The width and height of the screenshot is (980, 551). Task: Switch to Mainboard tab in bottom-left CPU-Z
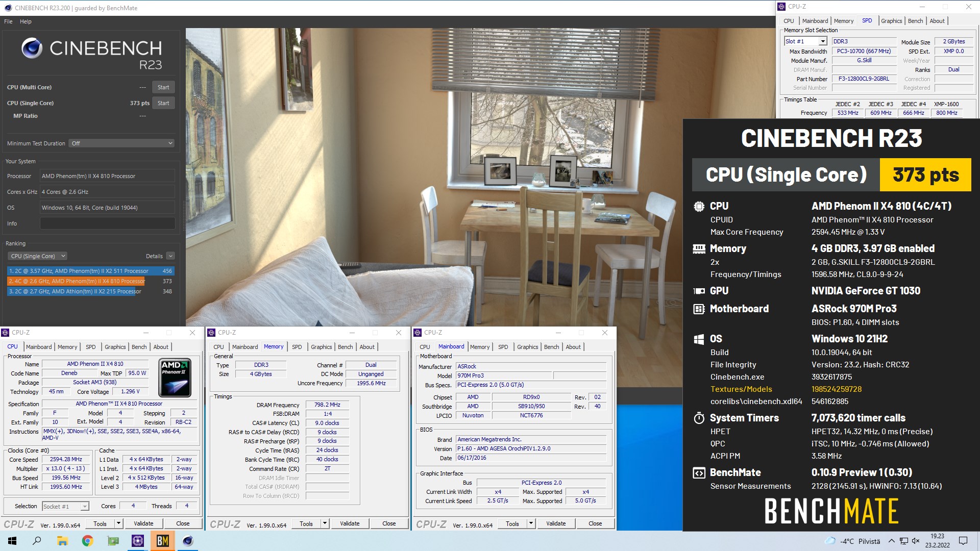coord(39,347)
